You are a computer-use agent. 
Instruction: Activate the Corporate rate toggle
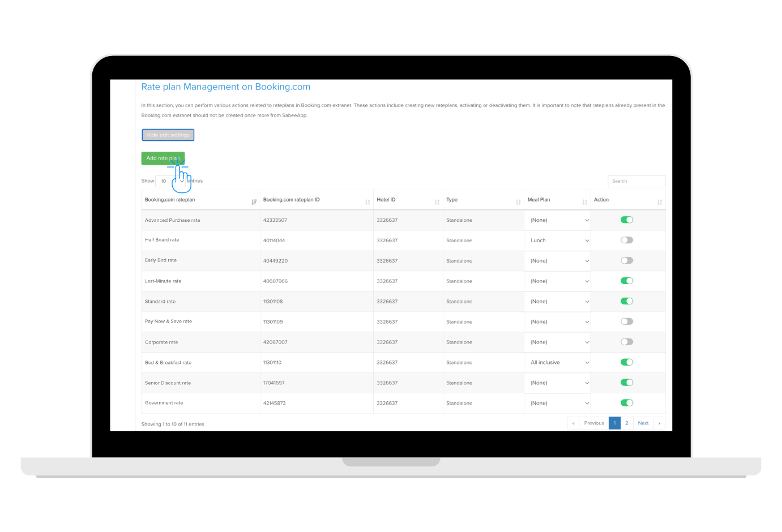pyautogui.click(x=627, y=342)
